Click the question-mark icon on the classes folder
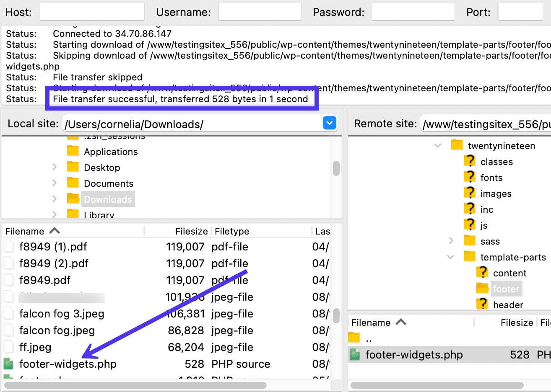The image size is (551, 392). pyautogui.click(x=469, y=161)
